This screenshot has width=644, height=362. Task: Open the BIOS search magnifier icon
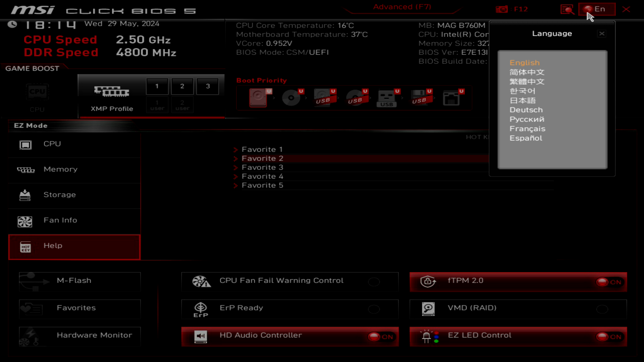coord(567,9)
